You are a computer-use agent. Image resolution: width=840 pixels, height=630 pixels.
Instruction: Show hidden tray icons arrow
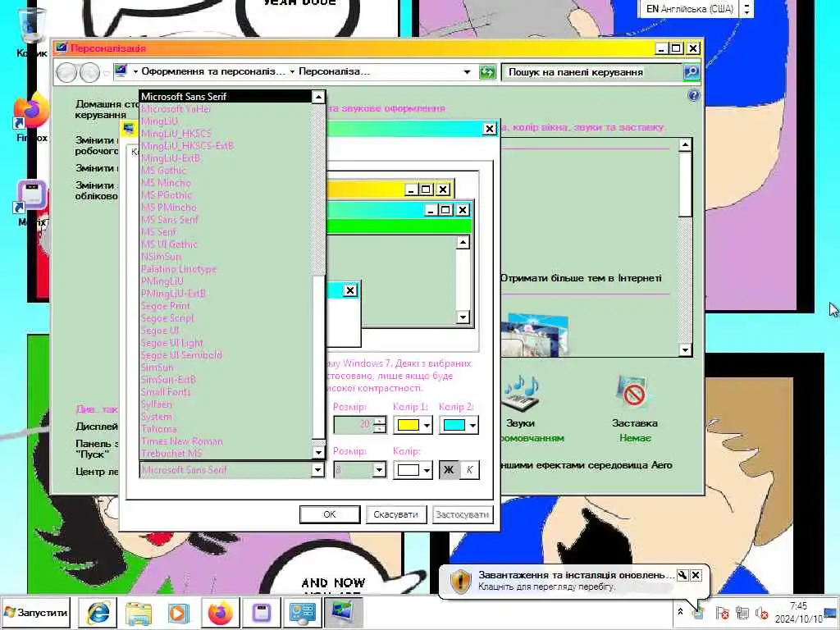click(x=680, y=611)
